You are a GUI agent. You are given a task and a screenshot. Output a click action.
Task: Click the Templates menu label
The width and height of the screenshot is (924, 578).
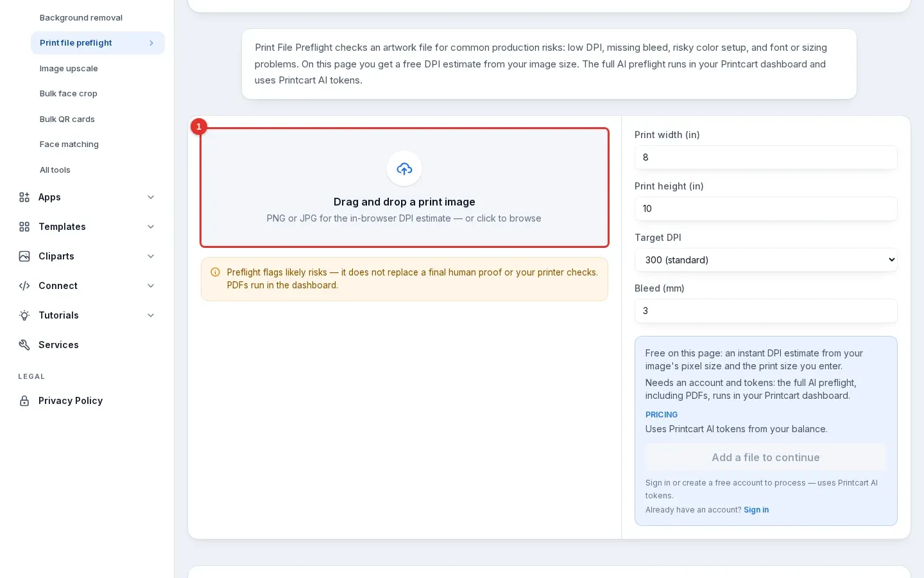pos(62,227)
